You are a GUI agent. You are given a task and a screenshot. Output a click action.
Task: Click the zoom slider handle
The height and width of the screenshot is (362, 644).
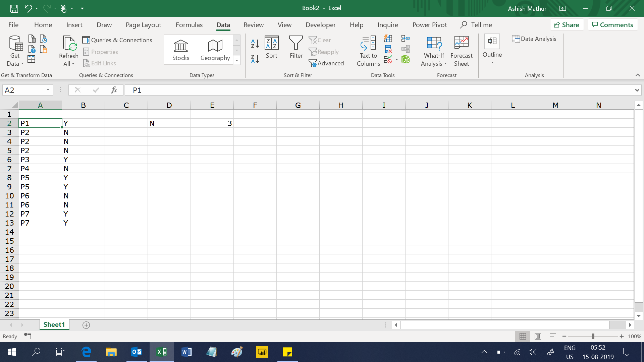[593, 336]
